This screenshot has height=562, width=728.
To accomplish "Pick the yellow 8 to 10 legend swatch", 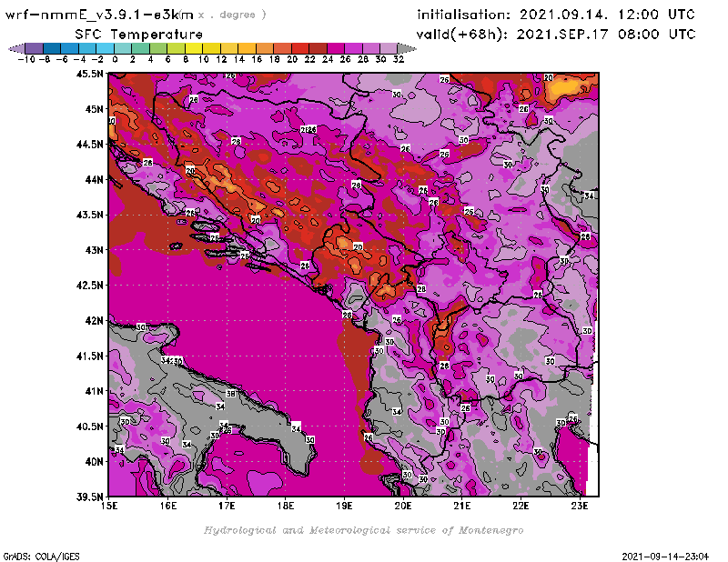I will [194, 48].
